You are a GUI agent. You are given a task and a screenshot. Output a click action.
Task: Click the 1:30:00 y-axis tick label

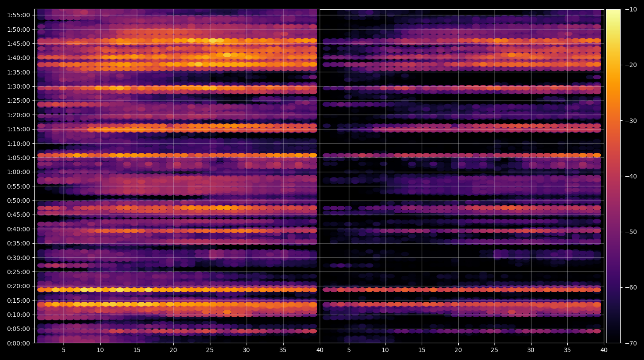tap(19, 86)
